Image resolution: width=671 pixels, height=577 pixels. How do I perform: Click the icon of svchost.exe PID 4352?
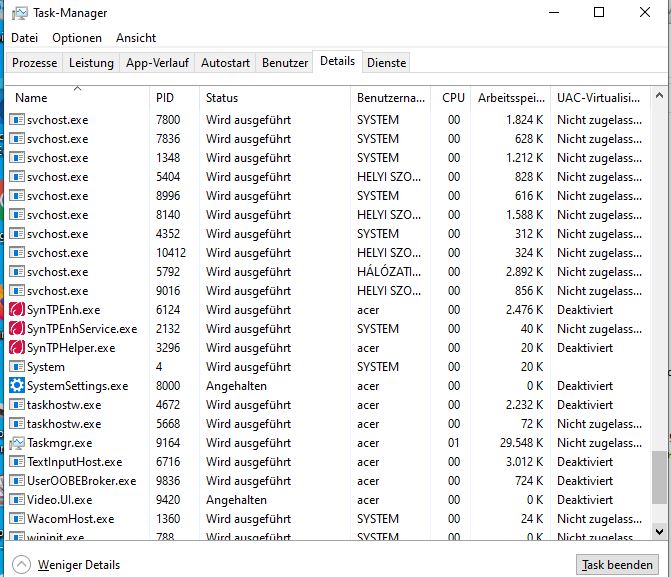(x=17, y=234)
